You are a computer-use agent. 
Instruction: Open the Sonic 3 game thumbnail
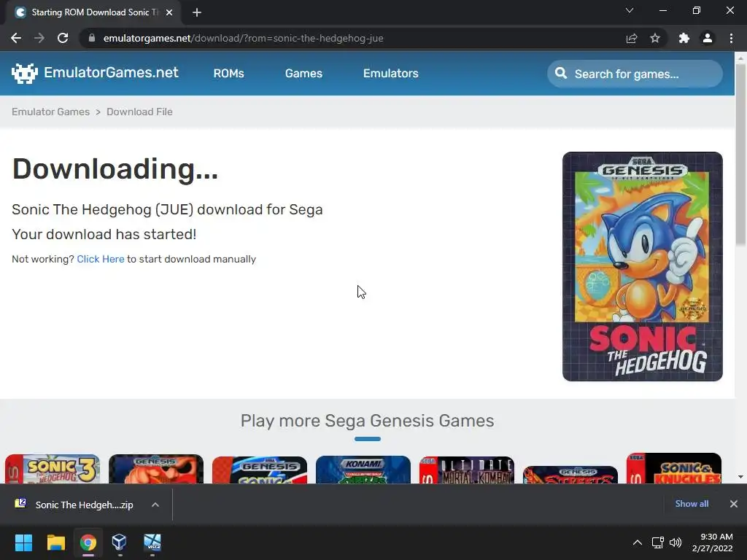coord(53,469)
